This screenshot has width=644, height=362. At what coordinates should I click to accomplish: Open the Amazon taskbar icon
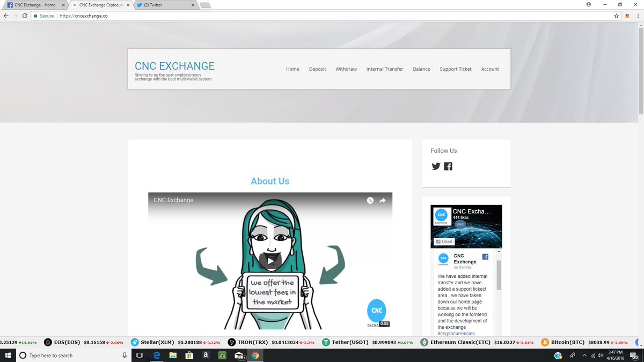click(206, 355)
